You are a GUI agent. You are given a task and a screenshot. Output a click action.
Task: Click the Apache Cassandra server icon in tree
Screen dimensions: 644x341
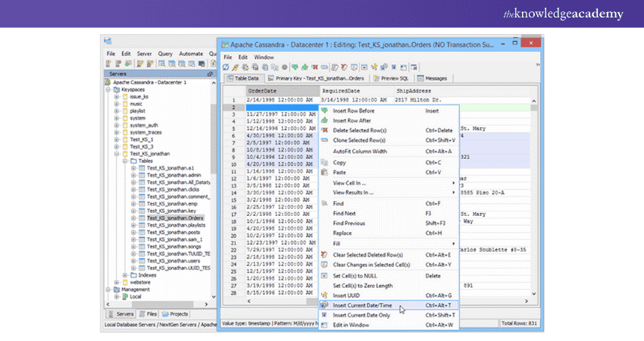(x=108, y=83)
